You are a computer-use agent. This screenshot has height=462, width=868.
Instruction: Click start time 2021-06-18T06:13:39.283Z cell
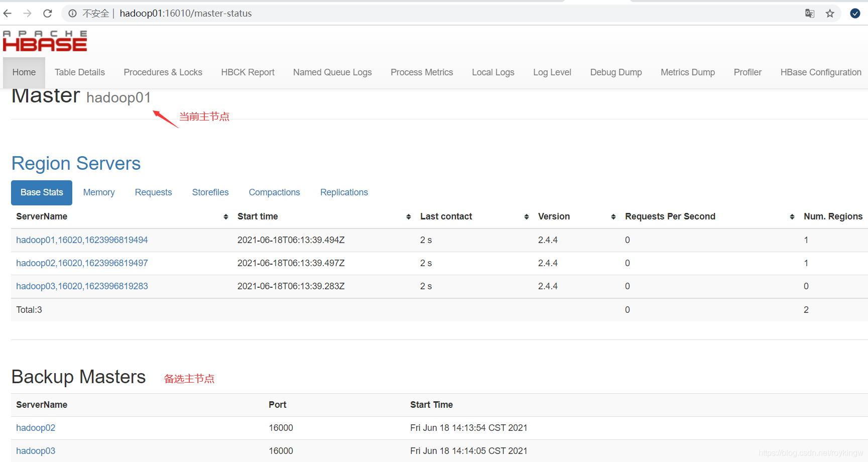pos(291,286)
